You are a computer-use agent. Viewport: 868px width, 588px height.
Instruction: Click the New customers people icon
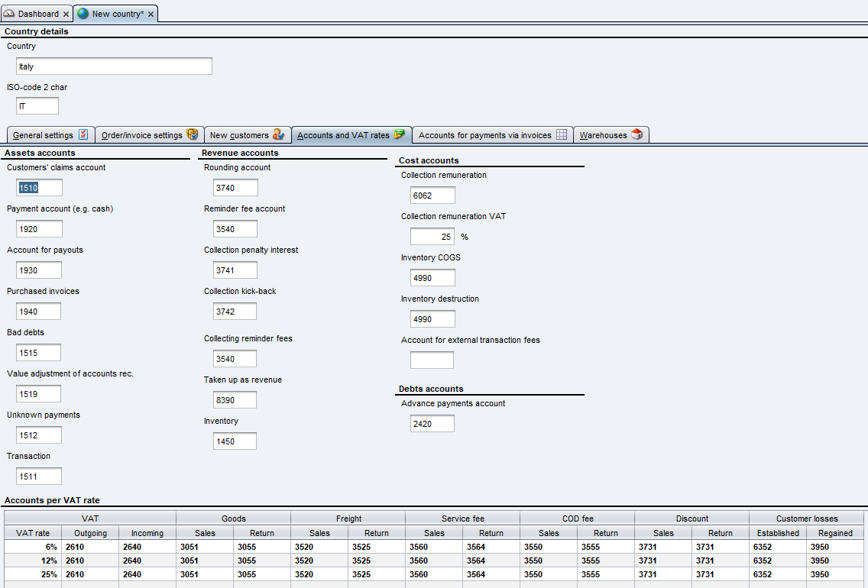tap(279, 135)
